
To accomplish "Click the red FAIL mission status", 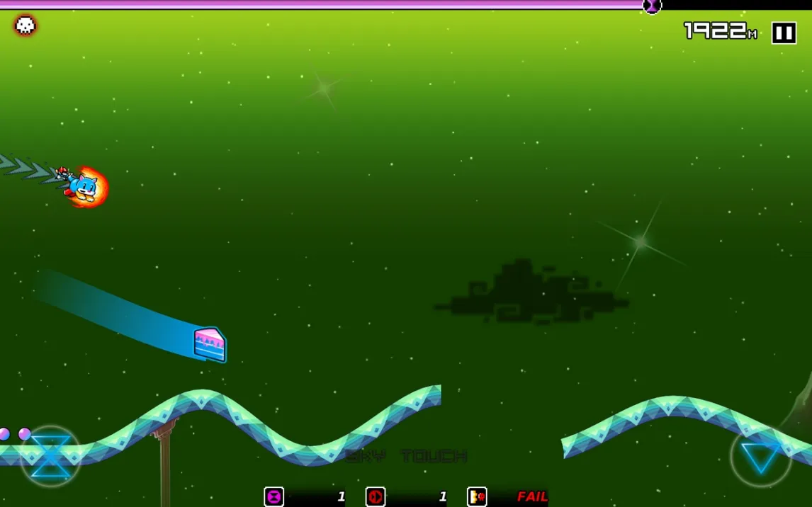I will (532, 496).
